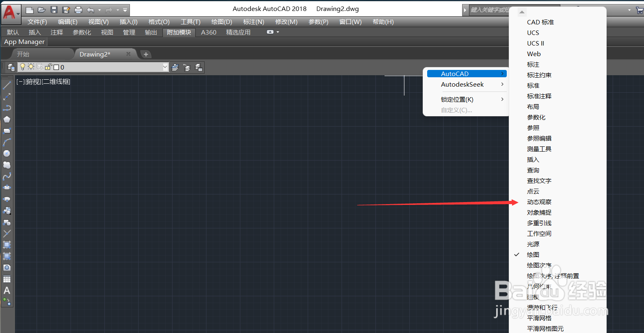Select the Polyline tool

point(7,108)
